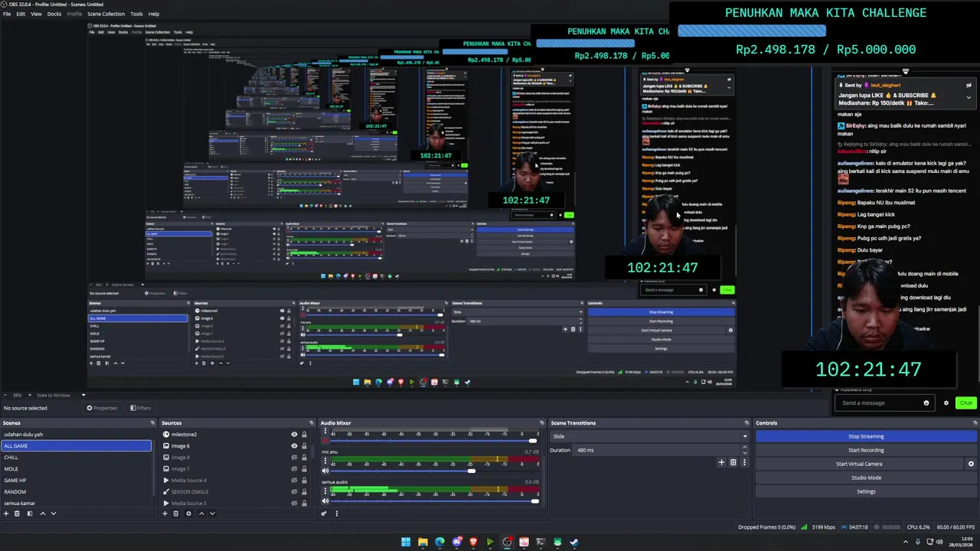Open the View menu
This screenshot has height=551, width=980.
coord(36,14)
